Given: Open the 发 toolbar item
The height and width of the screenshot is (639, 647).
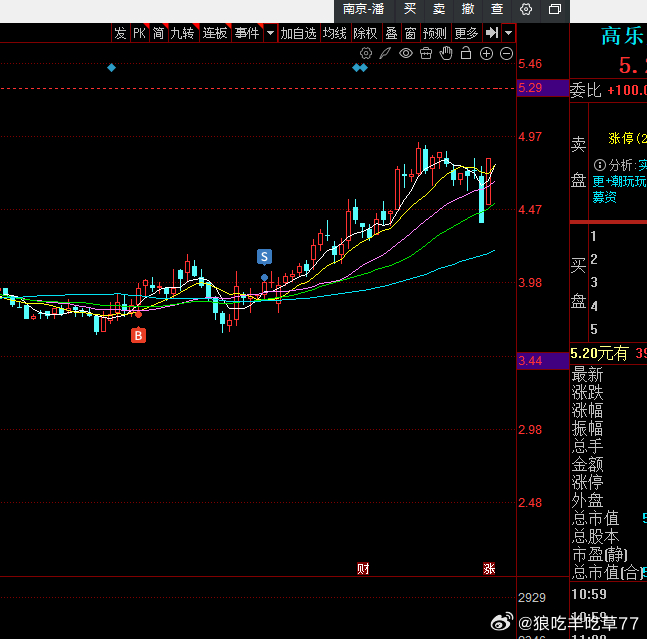Looking at the screenshot, I should click(x=120, y=33).
